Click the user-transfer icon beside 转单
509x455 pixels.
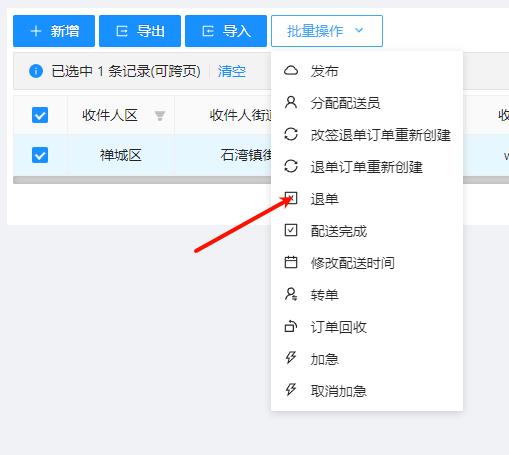tap(291, 294)
